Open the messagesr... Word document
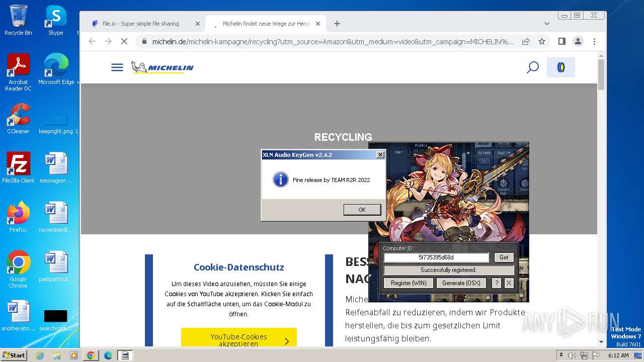The height and width of the screenshot is (362, 644). point(56,168)
